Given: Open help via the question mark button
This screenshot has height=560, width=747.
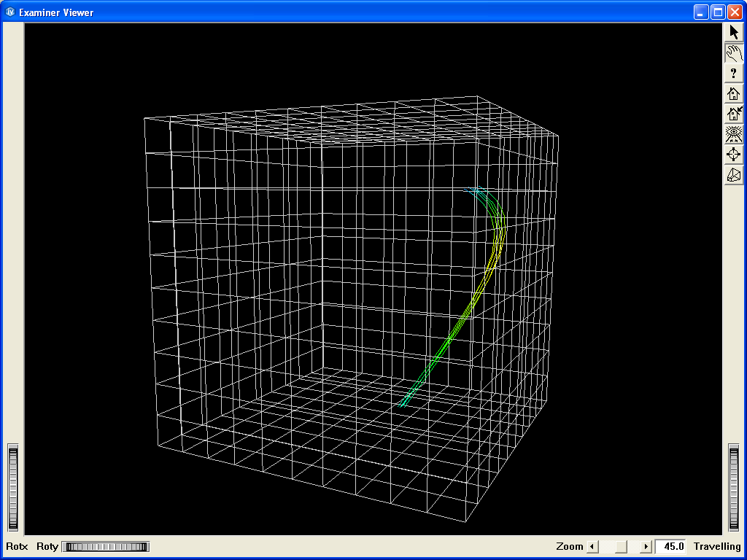Looking at the screenshot, I should 734,73.
